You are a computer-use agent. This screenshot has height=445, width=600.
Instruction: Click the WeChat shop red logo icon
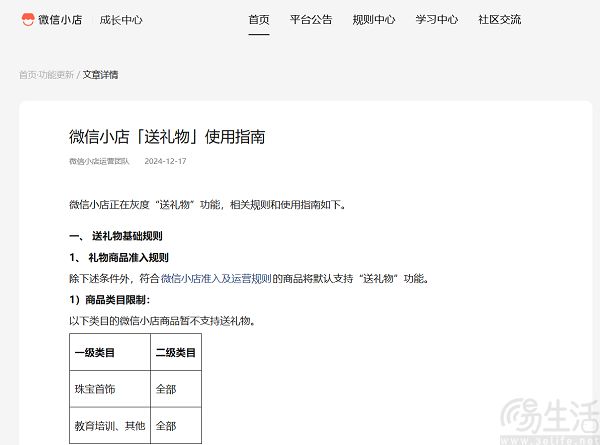(28, 20)
